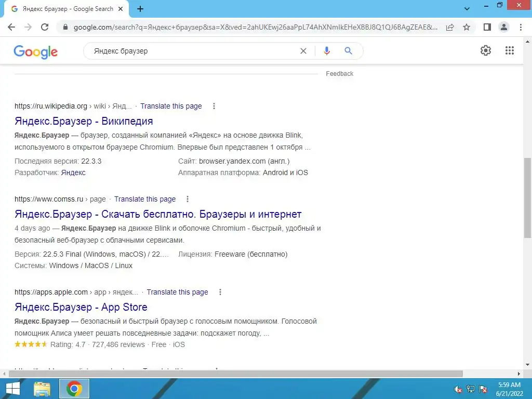Go back with the browser back arrow

pyautogui.click(x=11, y=27)
